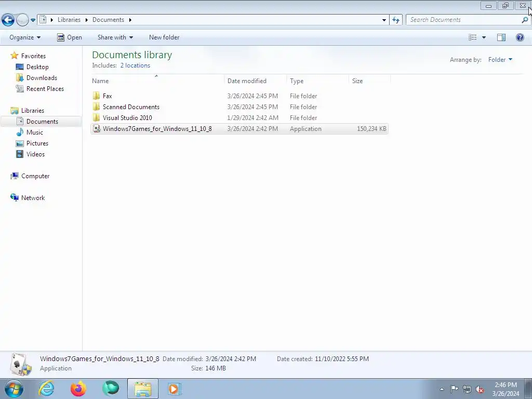The height and width of the screenshot is (399, 532).
Task: Select Network in navigation pane
Action: (x=28, y=197)
